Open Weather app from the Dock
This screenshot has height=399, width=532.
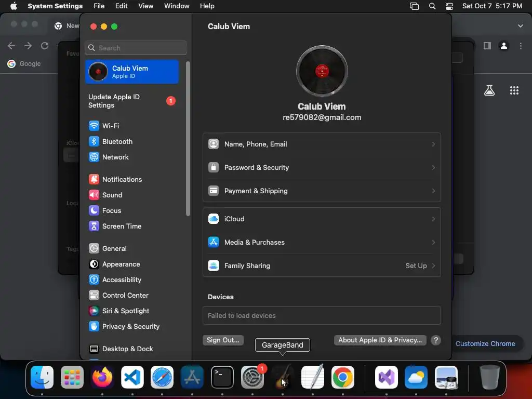tap(416, 377)
